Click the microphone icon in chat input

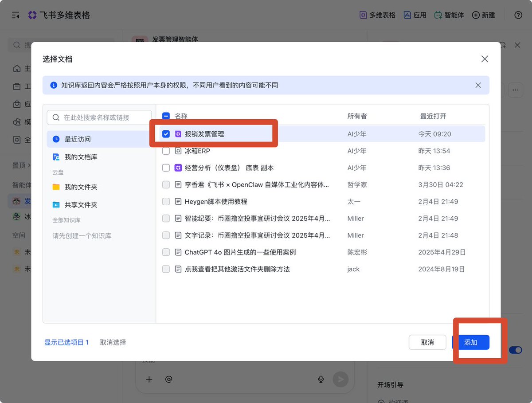[321, 379]
